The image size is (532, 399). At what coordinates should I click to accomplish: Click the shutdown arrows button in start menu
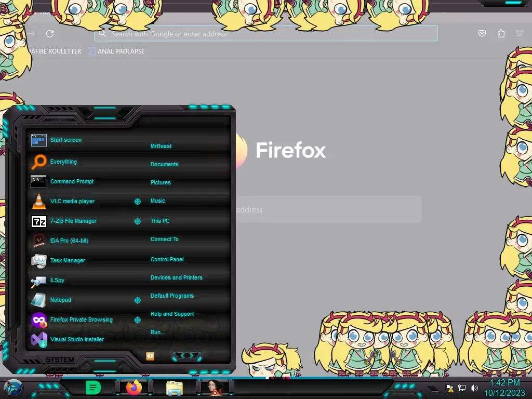point(187,356)
